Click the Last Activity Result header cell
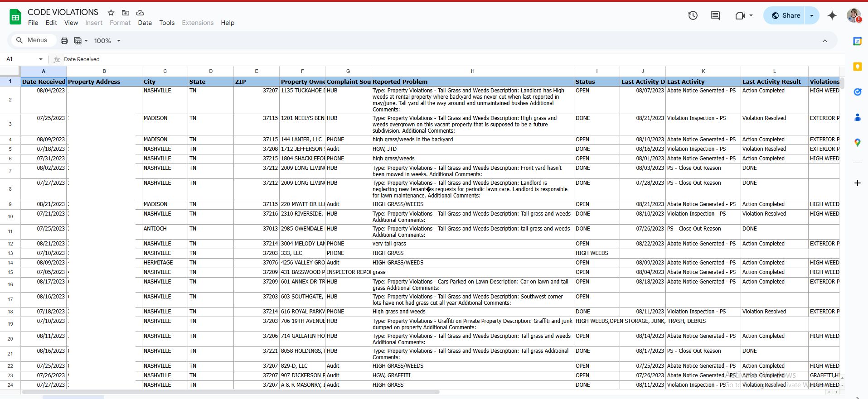 tap(774, 82)
